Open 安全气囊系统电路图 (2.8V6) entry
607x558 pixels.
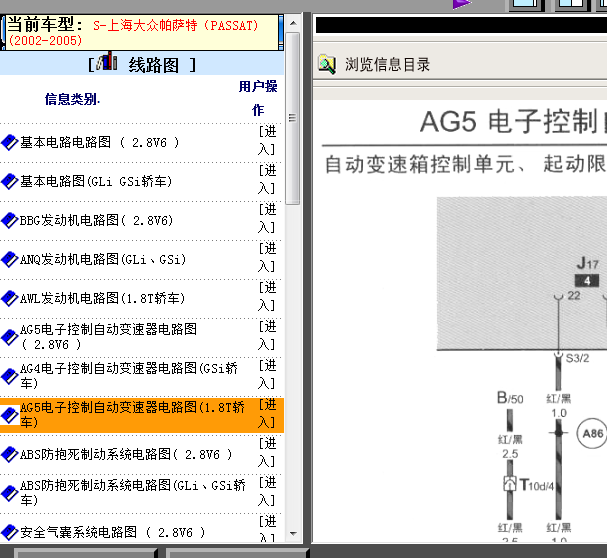[x=112, y=532]
